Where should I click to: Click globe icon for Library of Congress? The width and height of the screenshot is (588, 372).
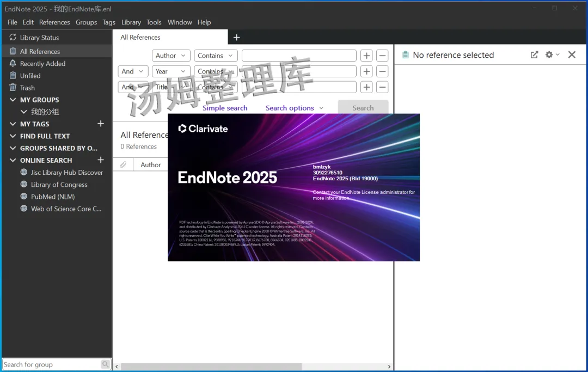pyautogui.click(x=23, y=184)
